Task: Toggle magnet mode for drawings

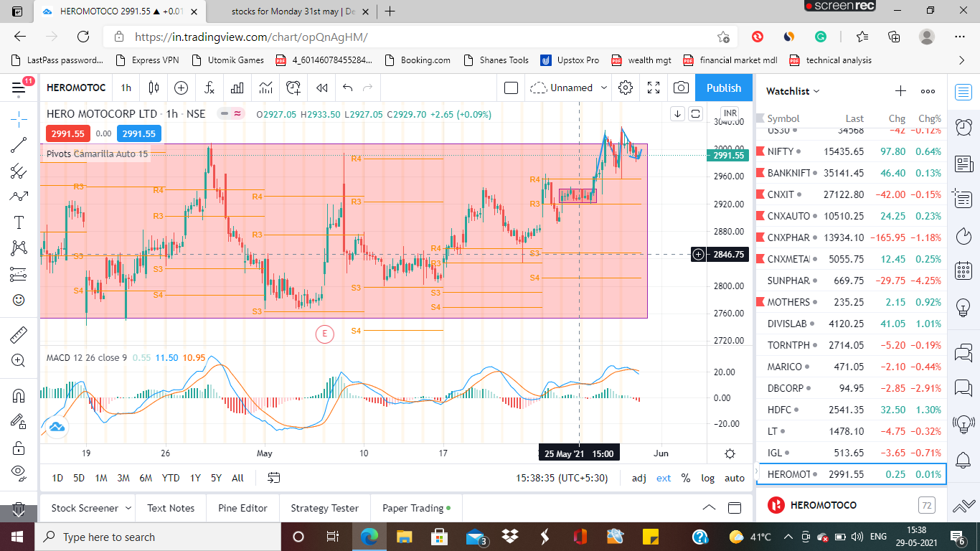Action: pyautogui.click(x=19, y=395)
